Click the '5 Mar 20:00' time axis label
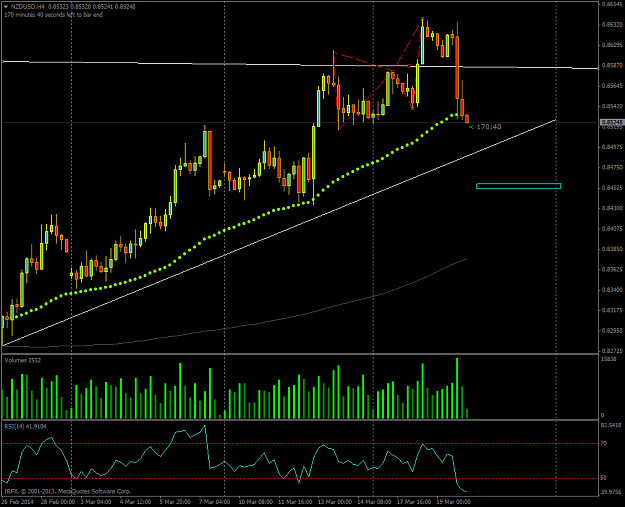The image size is (625, 507). pos(175,502)
